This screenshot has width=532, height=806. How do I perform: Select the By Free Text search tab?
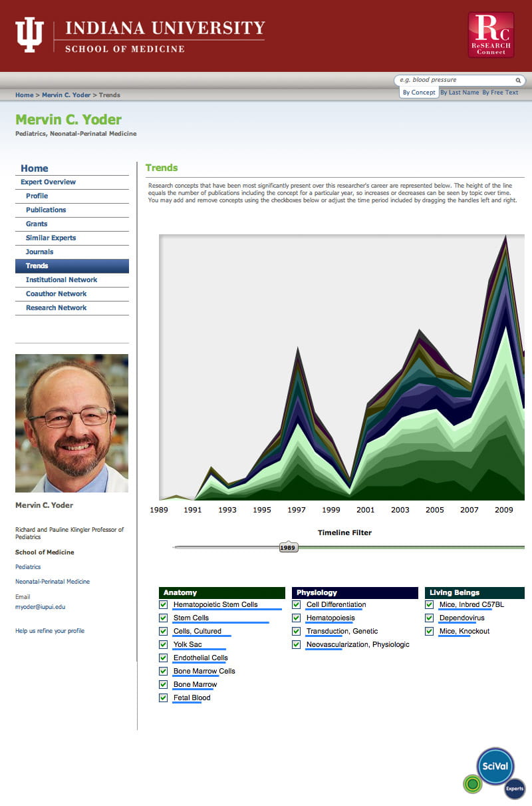(500, 93)
